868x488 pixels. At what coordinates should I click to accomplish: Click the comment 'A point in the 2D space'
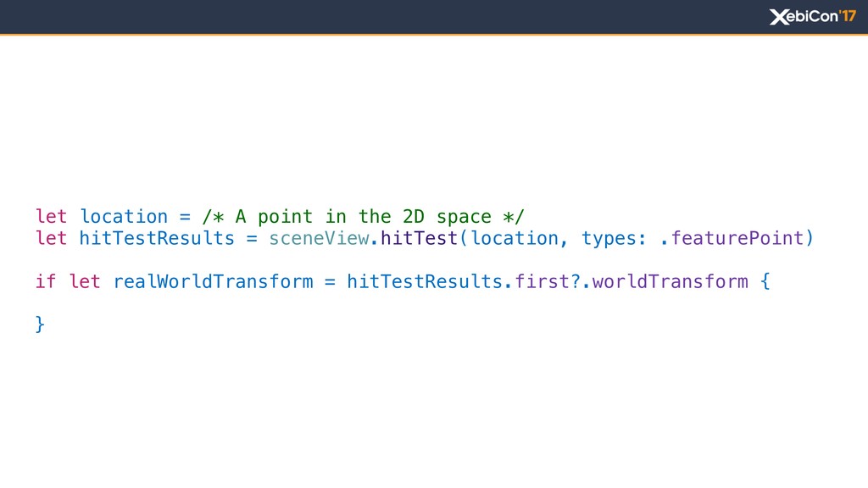(x=363, y=216)
